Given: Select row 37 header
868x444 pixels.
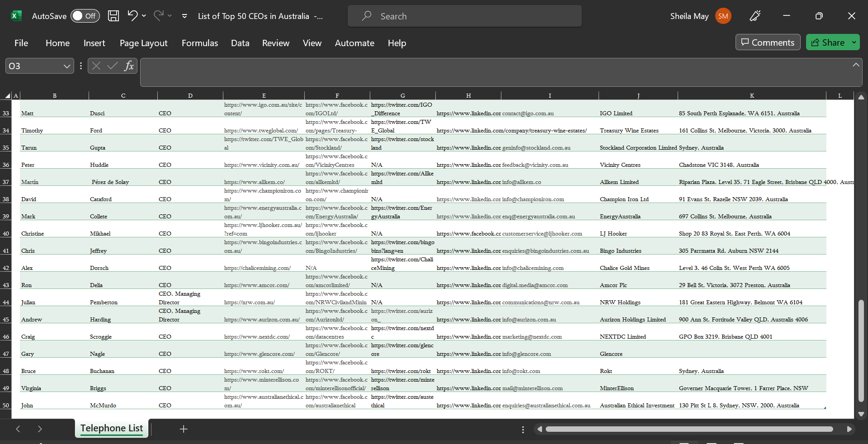Looking at the screenshot, I should (x=6, y=178).
